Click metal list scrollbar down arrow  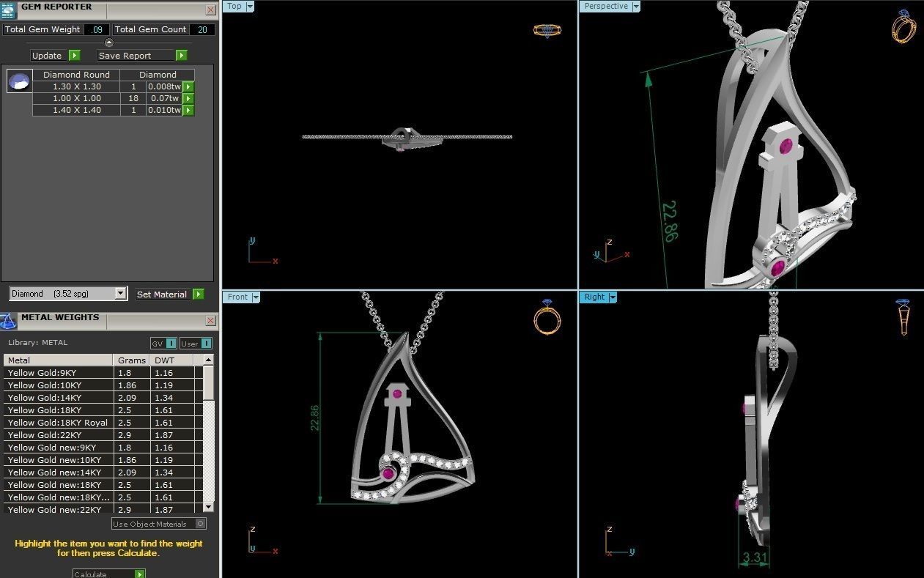[x=209, y=506]
